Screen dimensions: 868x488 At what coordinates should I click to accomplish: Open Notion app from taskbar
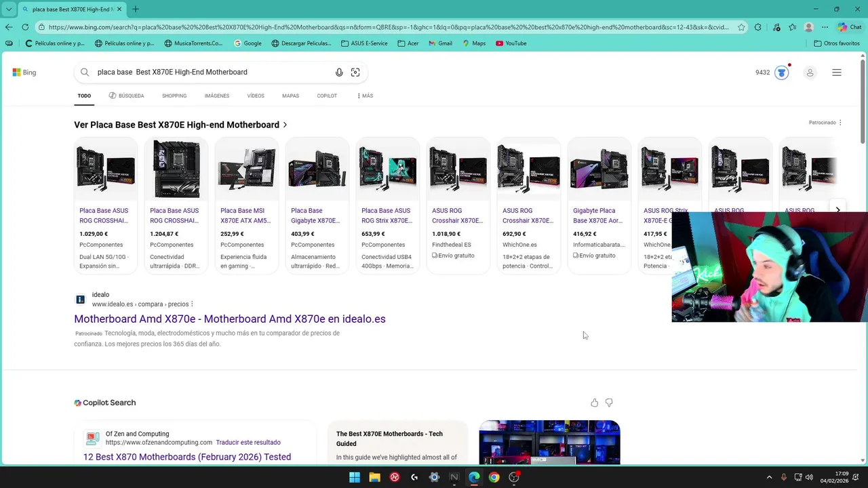[x=454, y=477]
